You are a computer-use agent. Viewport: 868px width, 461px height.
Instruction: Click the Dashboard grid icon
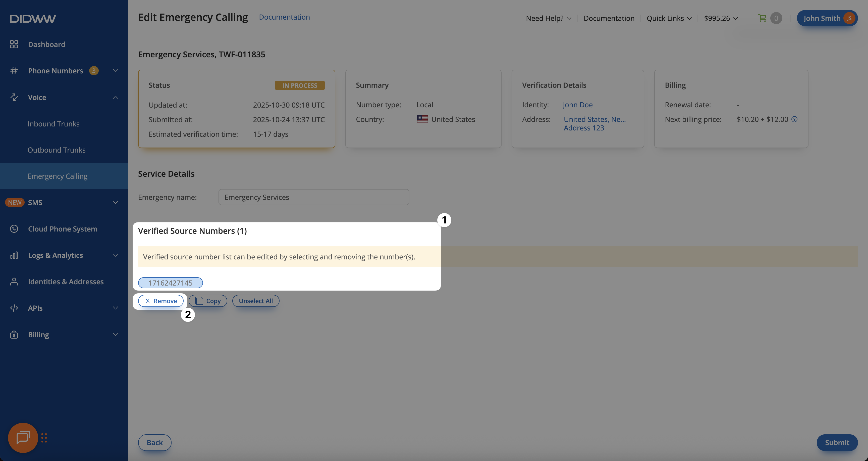[14, 44]
